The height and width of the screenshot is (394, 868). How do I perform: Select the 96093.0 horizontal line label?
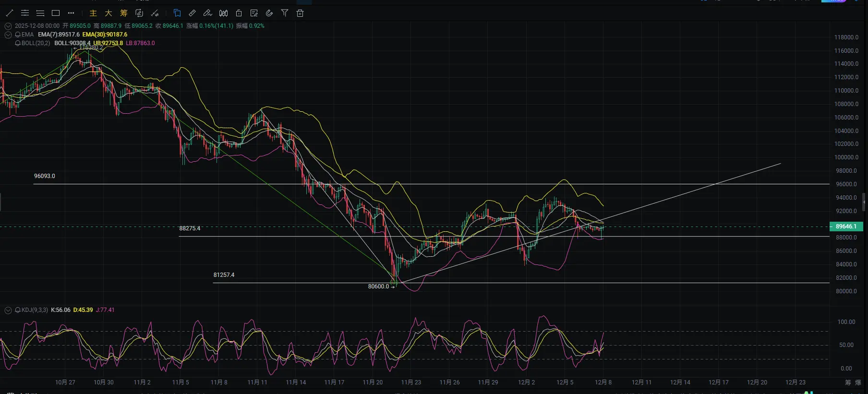coord(45,176)
